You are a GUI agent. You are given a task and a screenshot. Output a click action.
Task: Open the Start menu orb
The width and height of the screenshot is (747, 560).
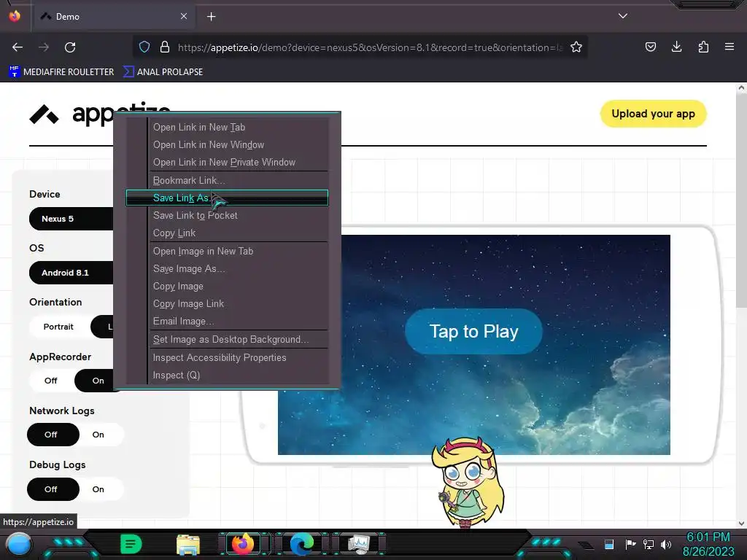tap(20, 545)
